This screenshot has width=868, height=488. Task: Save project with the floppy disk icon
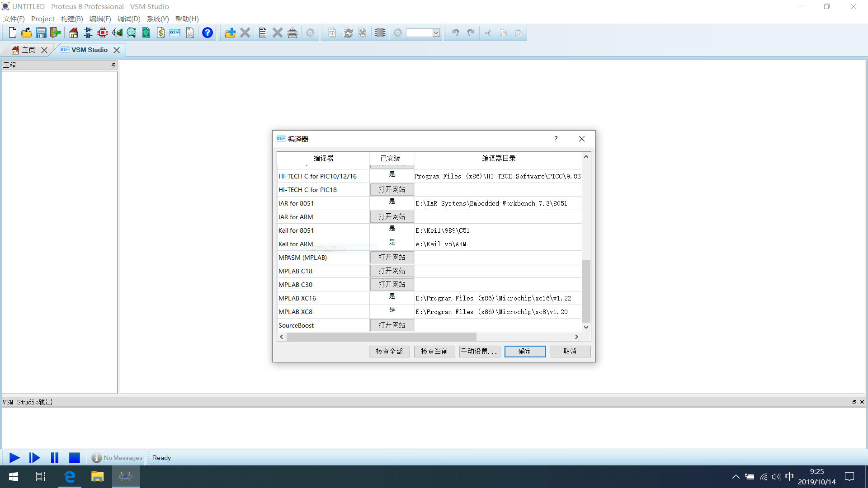41,33
